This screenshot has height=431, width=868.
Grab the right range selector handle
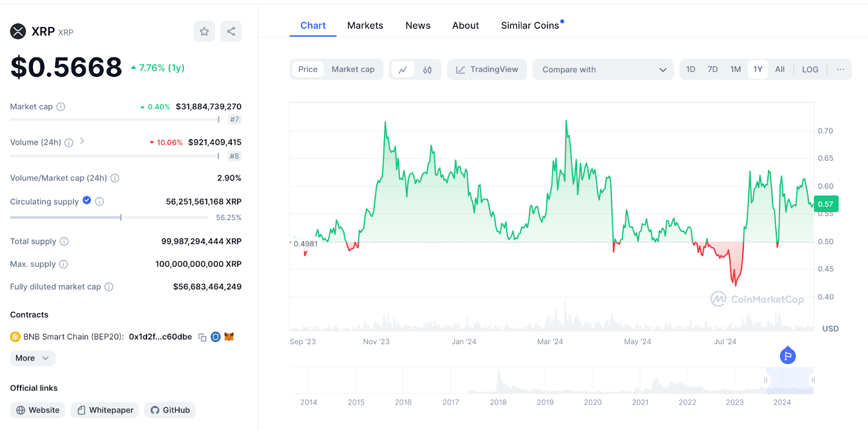[813, 381]
